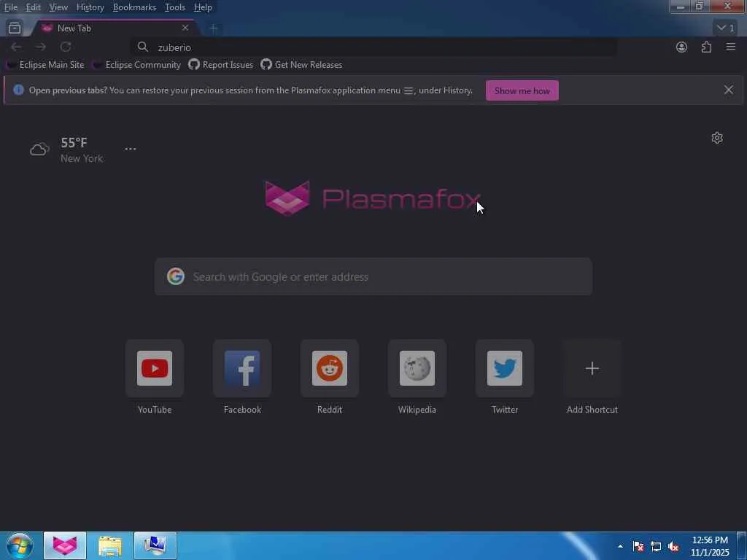Open Eclipse Main Site bookmark
The height and width of the screenshot is (560, 747).
coord(46,65)
